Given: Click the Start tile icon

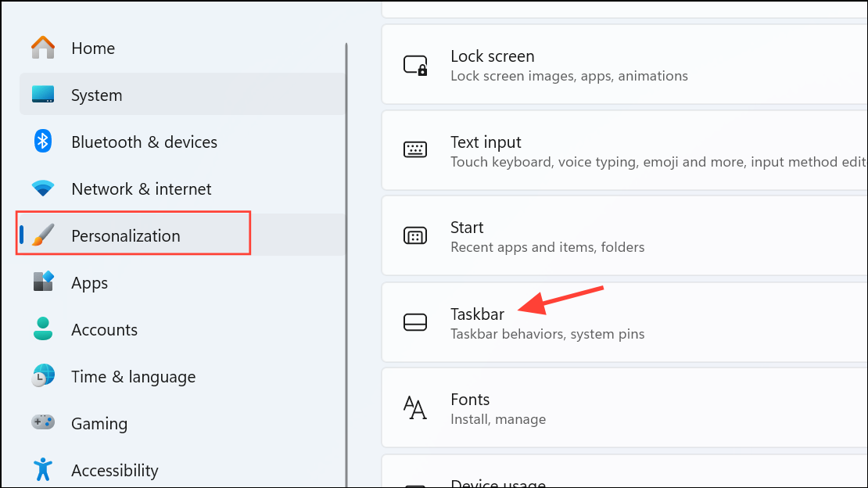Looking at the screenshot, I should coord(415,235).
